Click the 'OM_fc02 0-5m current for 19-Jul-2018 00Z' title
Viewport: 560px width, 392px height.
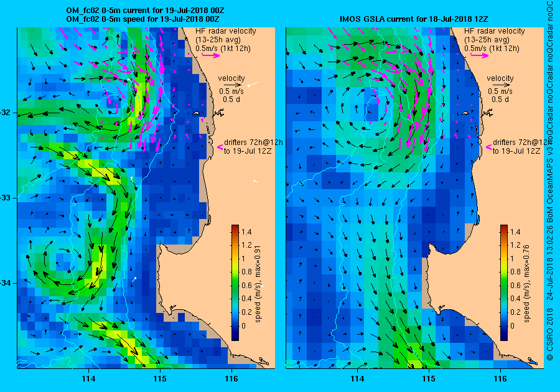[x=146, y=11]
